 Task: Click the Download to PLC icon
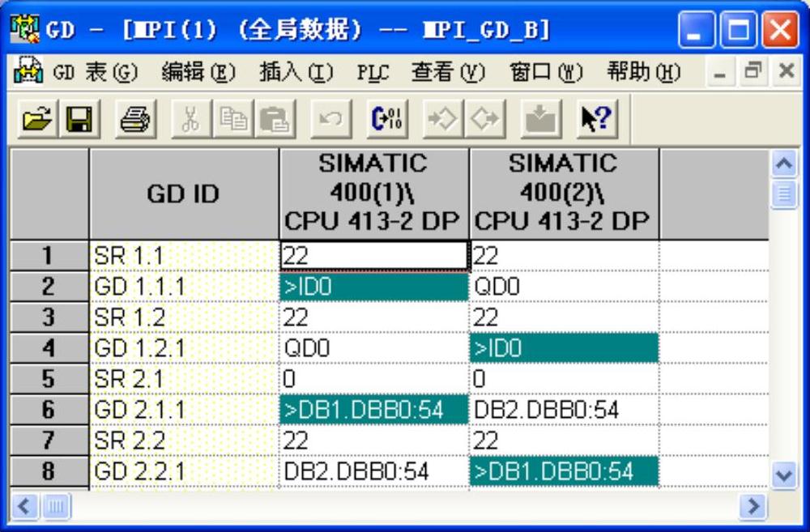point(541,119)
